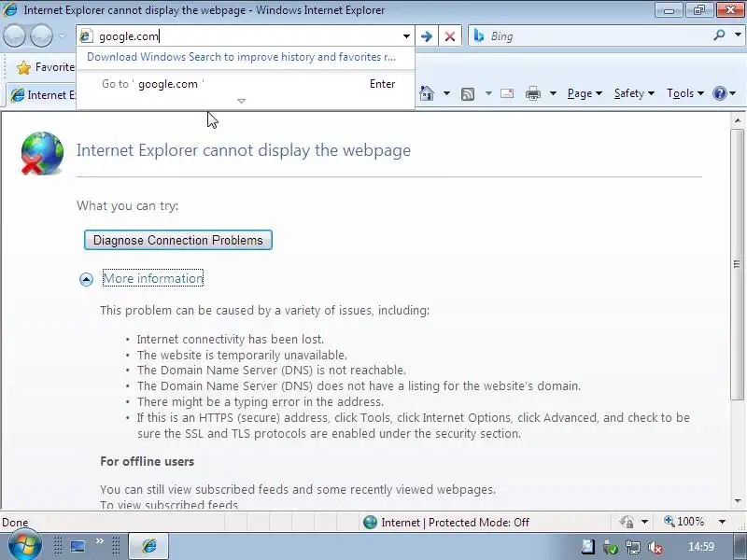Click the Read Mail envelope icon
This screenshot has width=747, height=560.
(507, 93)
